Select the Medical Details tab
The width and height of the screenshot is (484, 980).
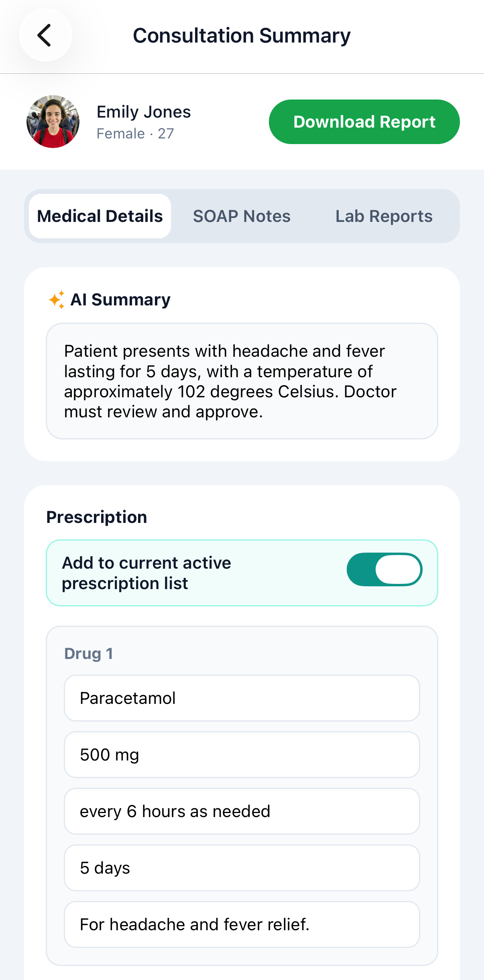click(100, 216)
